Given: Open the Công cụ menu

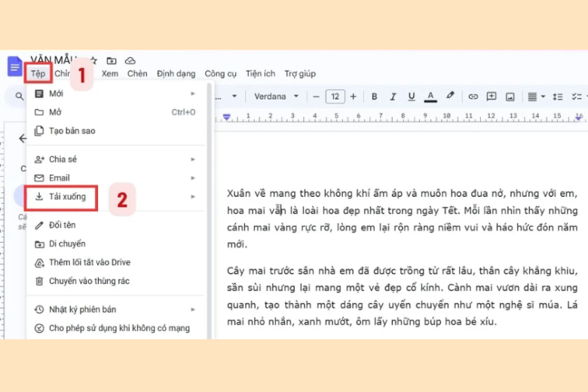Looking at the screenshot, I should (220, 74).
